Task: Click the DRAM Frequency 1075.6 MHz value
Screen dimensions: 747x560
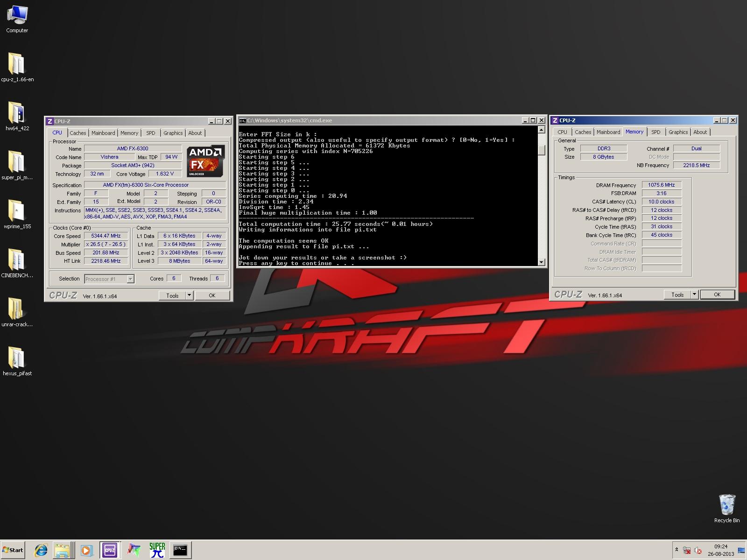Action: [x=662, y=185]
